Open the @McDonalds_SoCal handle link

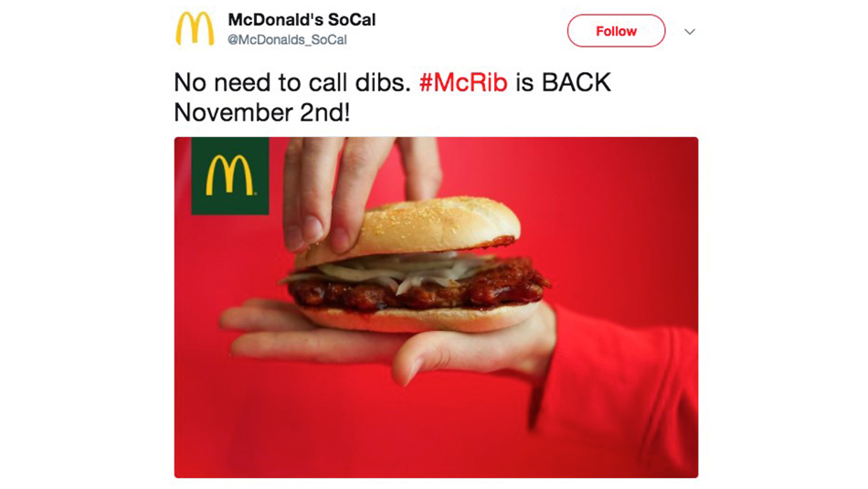287,40
